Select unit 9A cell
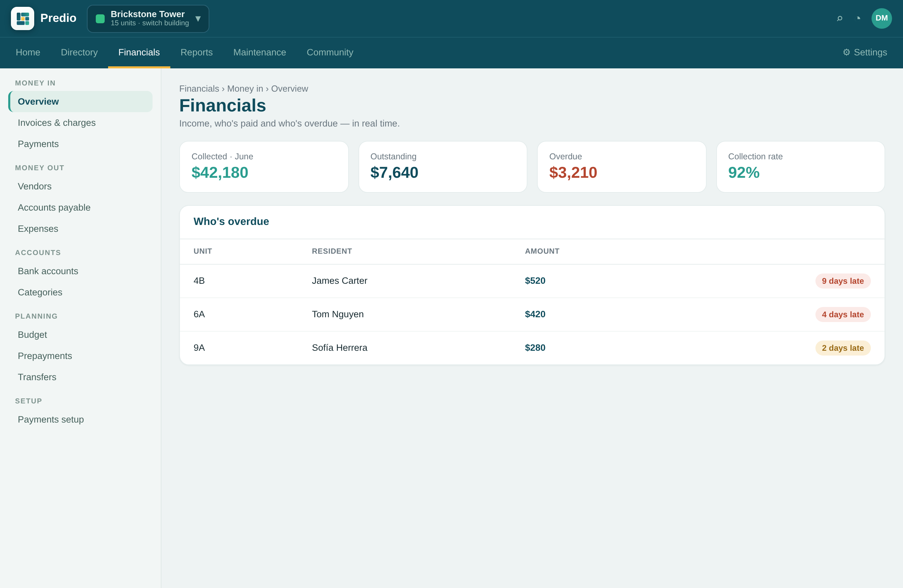903x588 pixels. click(x=199, y=348)
